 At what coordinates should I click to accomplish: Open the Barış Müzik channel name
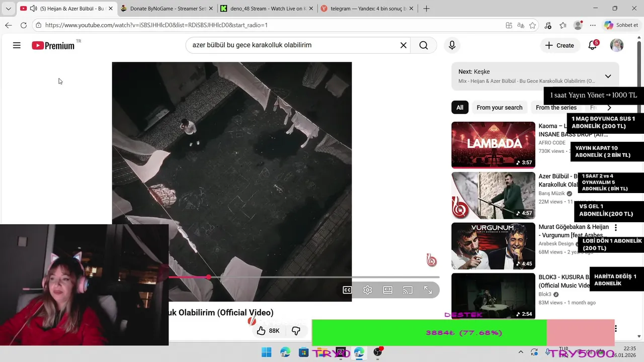552,194
